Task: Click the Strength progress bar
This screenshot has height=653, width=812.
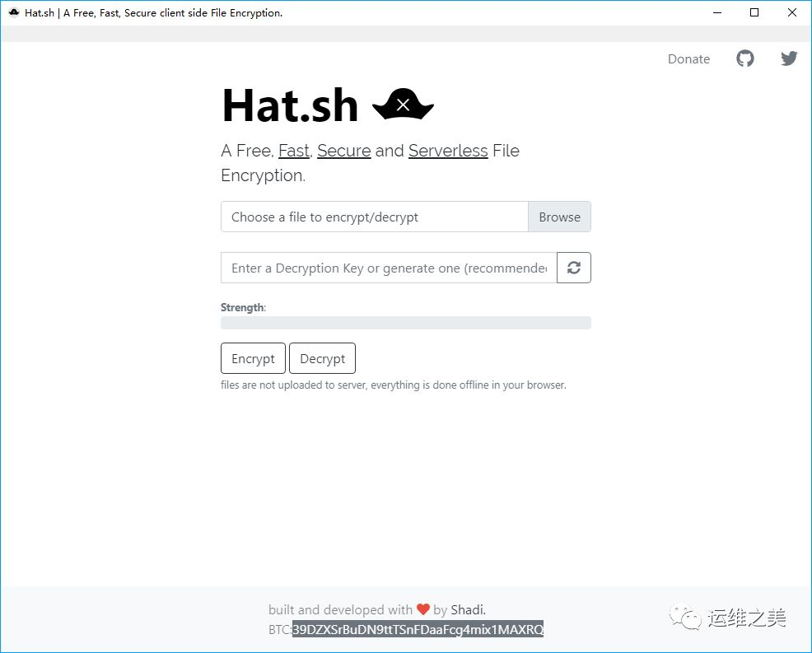Action: pyautogui.click(x=406, y=323)
